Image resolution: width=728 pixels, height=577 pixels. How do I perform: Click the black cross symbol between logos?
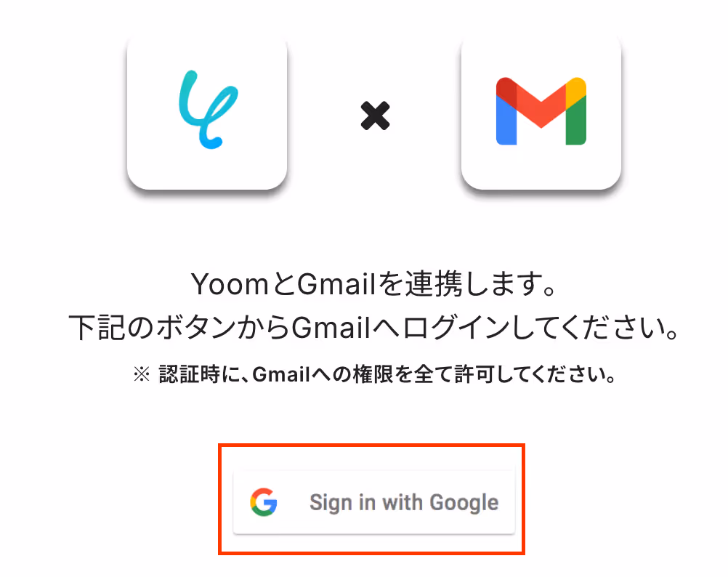coord(375,116)
